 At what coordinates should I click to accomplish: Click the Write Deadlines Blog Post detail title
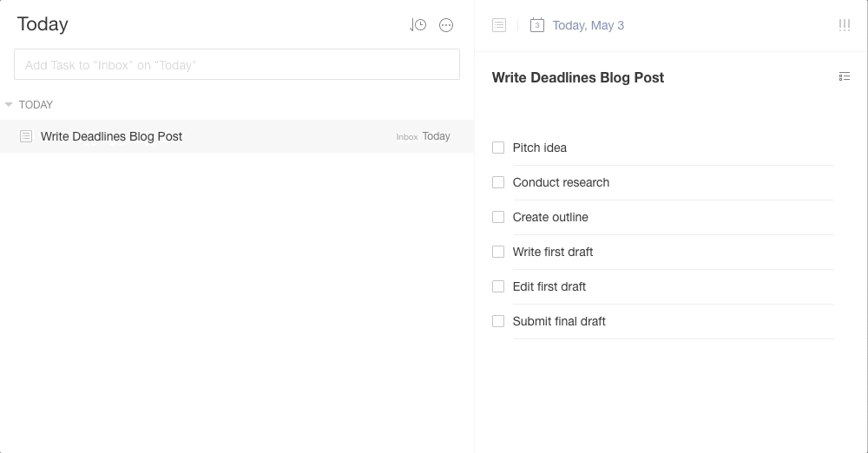click(578, 77)
